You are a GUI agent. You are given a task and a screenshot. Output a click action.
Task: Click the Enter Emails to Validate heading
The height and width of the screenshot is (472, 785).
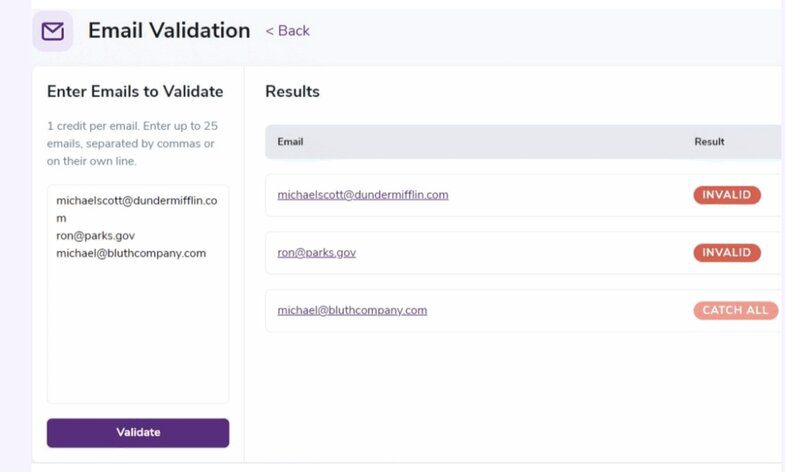[135, 92]
